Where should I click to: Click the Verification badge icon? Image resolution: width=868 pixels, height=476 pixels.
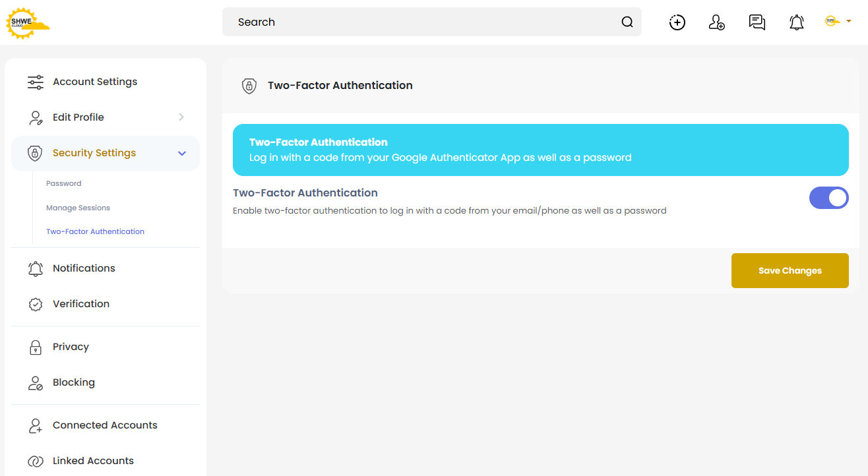(x=36, y=304)
